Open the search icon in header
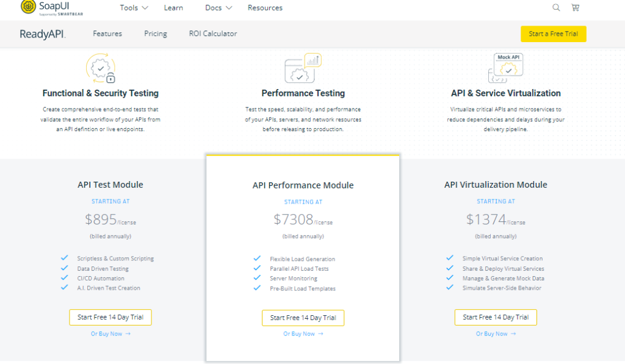 point(556,7)
